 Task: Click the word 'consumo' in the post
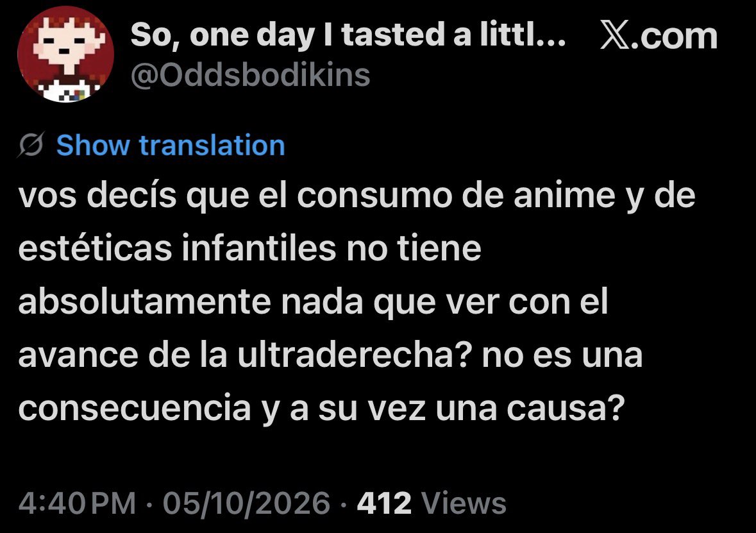coord(374,196)
